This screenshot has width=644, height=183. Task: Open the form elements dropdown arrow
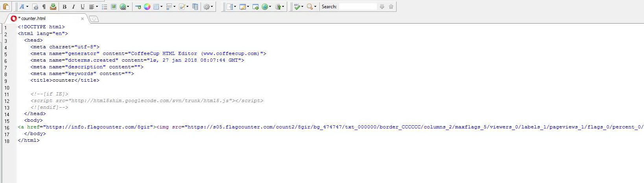click(x=174, y=7)
